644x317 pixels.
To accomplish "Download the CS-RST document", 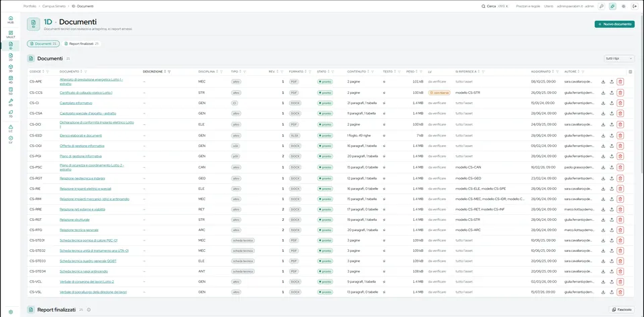I will [603, 220].
